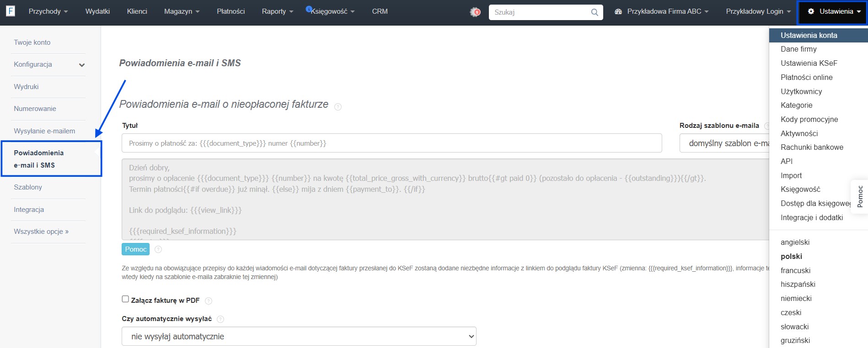
Task: Enable Załącz fakturę w PDF checkbox
Action: (x=125, y=299)
